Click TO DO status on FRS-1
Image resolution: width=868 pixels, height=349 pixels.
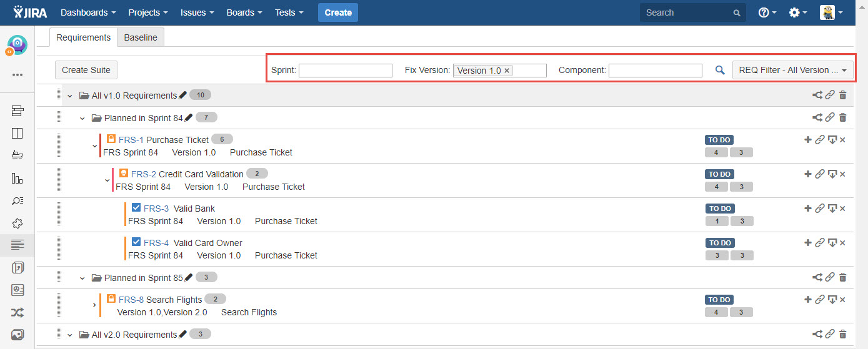tap(719, 140)
